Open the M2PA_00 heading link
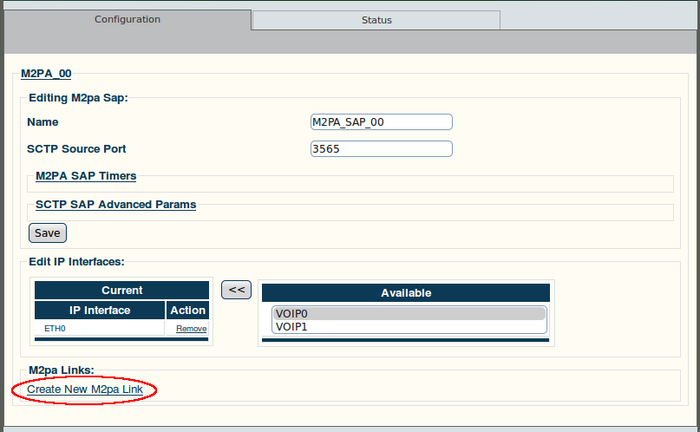The image size is (700, 432). (46, 74)
